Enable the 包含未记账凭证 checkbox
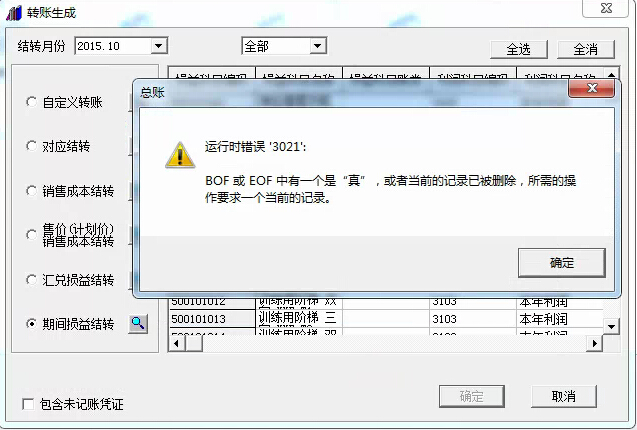637x430 pixels. [28, 404]
